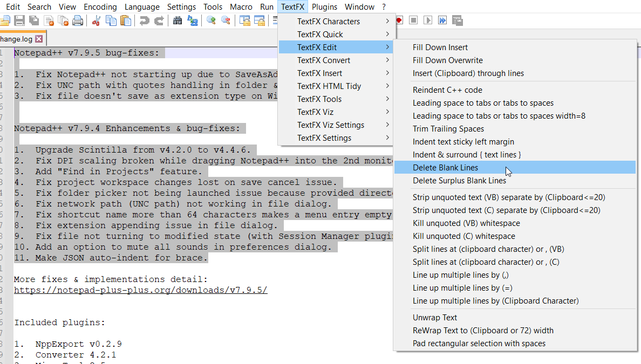Open the Macro menu
This screenshot has height=364, width=641.
(241, 7)
